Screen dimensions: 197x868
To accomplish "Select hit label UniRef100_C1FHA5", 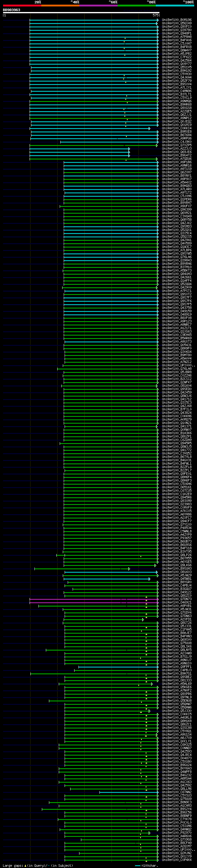I will click(177, 630).
